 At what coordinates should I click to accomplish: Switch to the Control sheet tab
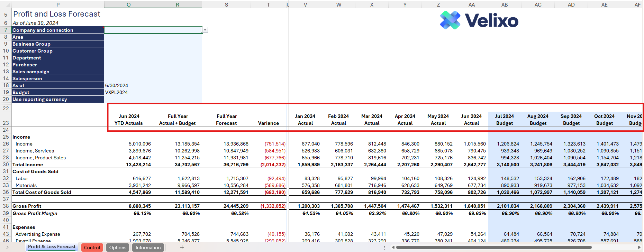click(92, 248)
